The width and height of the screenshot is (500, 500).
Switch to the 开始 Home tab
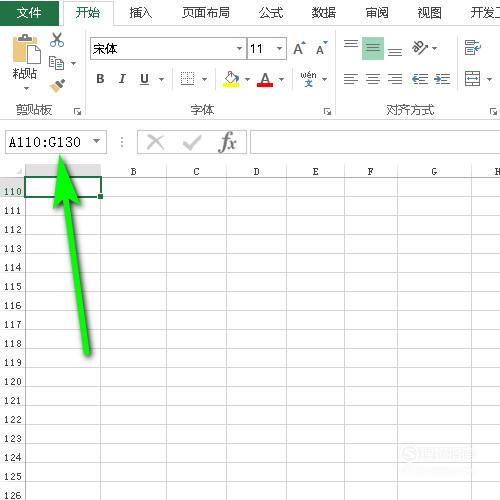tap(88, 13)
